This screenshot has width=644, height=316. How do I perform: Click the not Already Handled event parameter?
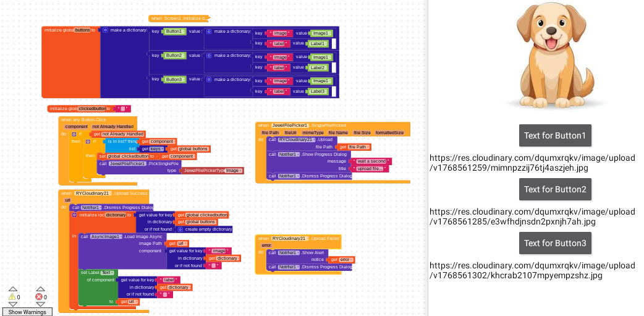pyautogui.click(x=112, y=127)
